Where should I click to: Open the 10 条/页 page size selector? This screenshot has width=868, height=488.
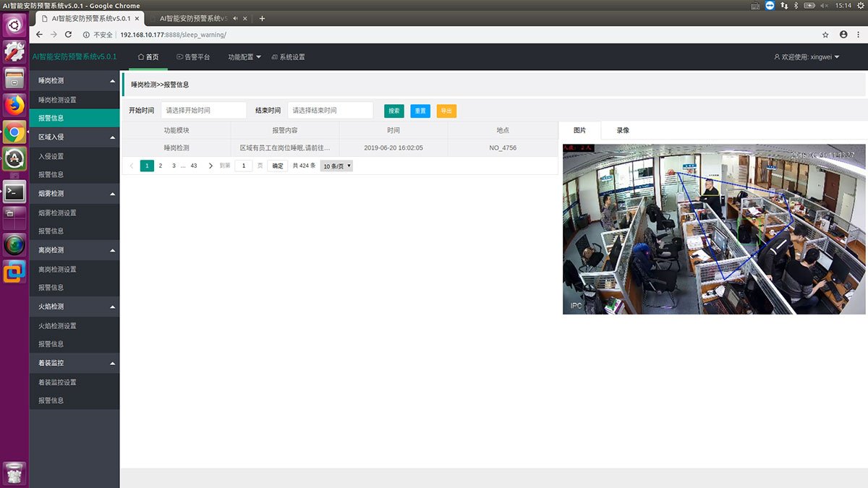click(337, 166)
